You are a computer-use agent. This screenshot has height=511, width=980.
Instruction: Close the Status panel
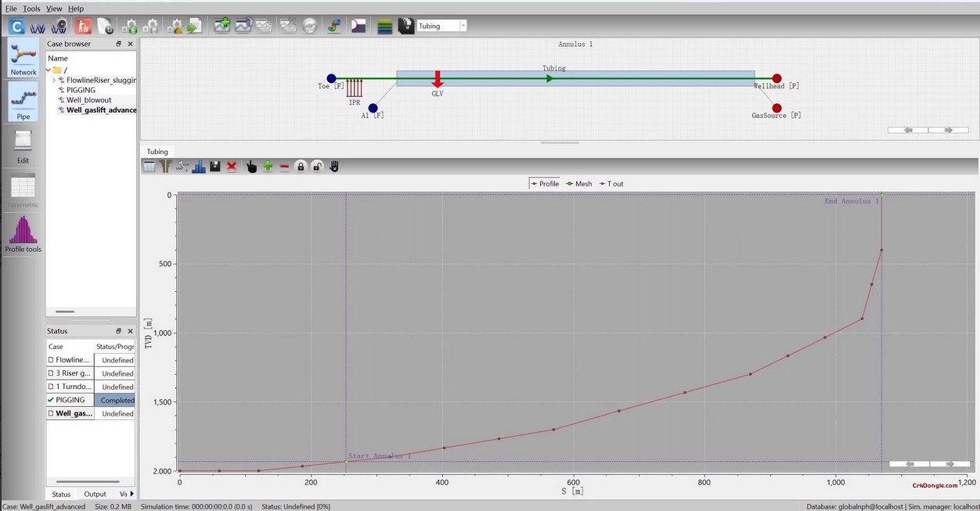131,331
